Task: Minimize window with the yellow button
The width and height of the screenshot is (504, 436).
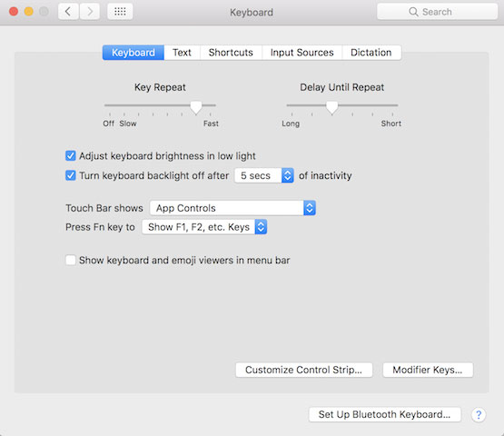Action: [29, 12]
